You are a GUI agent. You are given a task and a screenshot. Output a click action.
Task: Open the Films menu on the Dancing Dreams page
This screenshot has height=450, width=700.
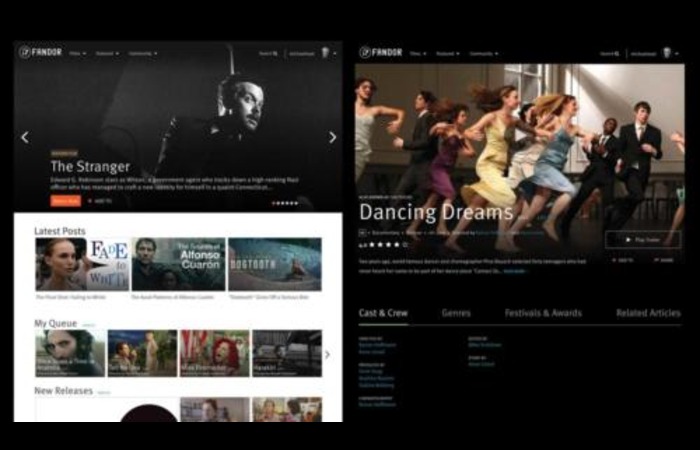point(418,54)
